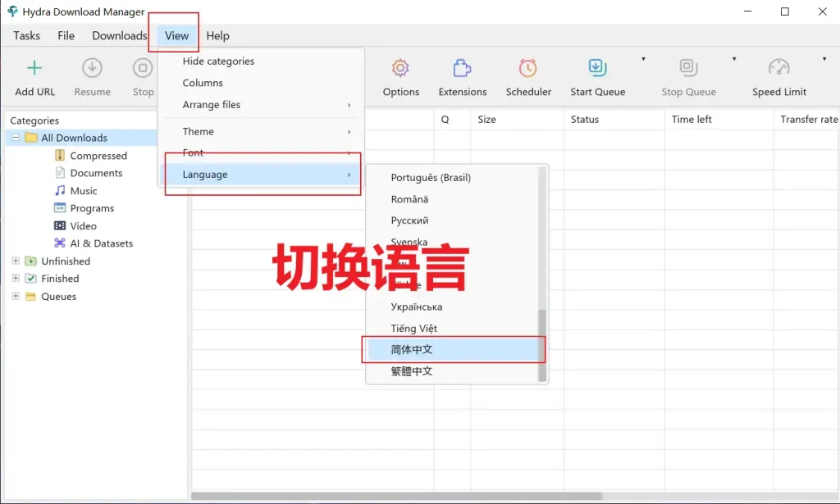Image resolution: width=840 pixels, height=504 pixels.
Task: Click the Unfinished folder icon
Action: pos(31,261)
